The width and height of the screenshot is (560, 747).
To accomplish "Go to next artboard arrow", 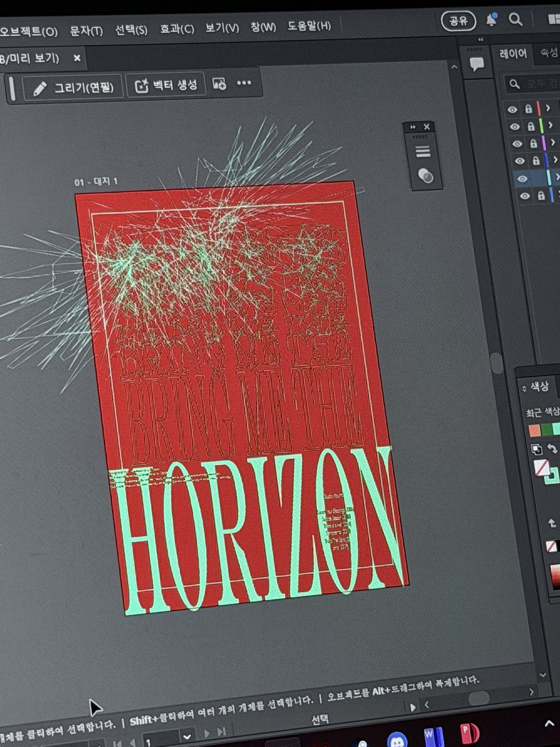I will pyautogui.click(x=207, y=734).
